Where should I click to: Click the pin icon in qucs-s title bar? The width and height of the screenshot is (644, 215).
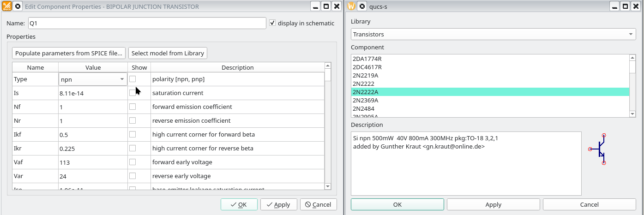click(362, 6)
